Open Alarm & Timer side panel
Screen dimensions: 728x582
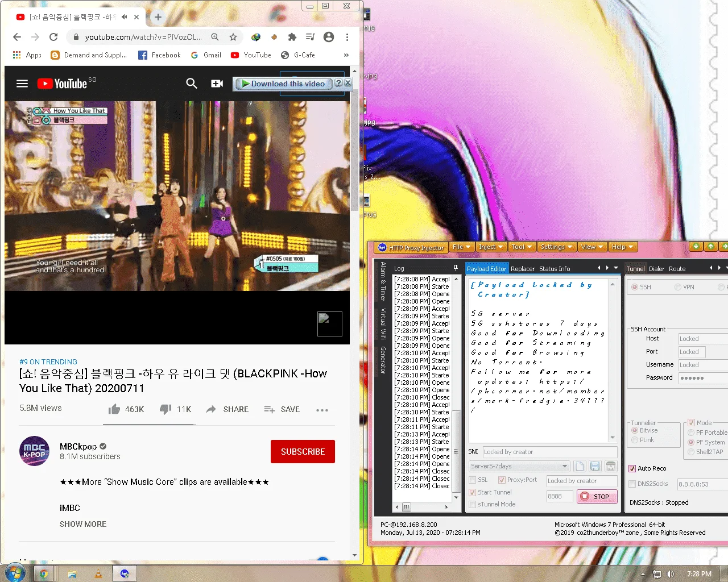tap(383, 281)
